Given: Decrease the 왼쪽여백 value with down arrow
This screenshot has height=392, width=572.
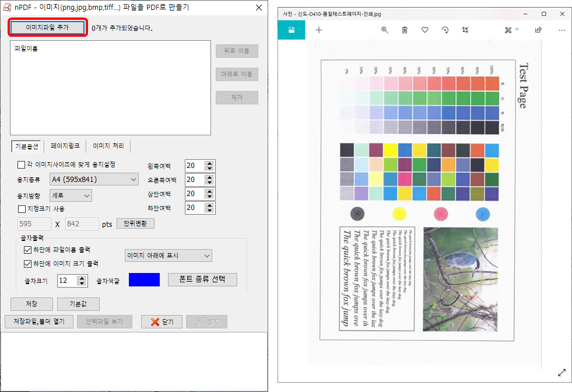Looking at the screenshot, I should point(209,168).
